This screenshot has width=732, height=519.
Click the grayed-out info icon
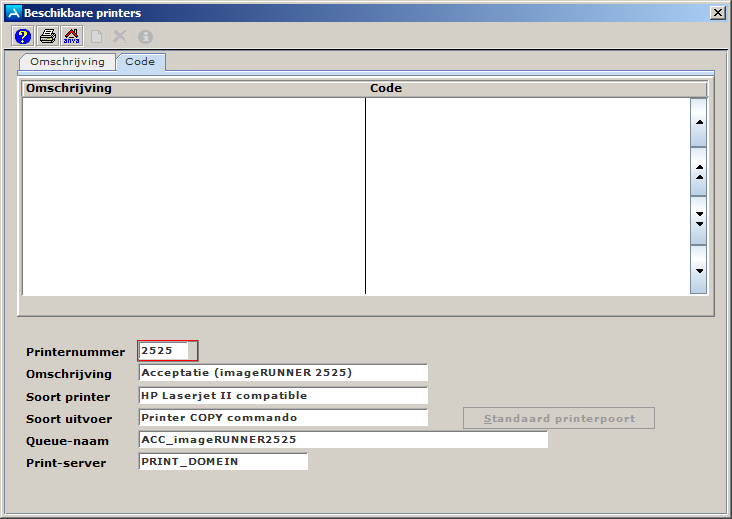tap(145, 37)
